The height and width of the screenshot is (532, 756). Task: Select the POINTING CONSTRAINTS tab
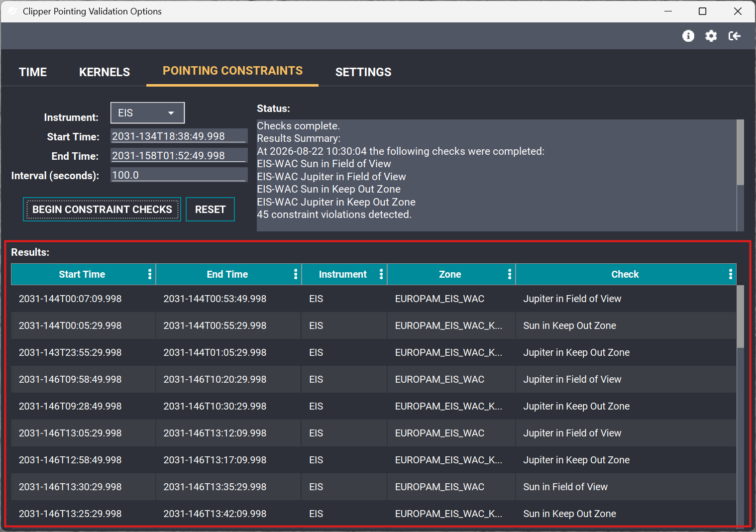tap(232, 71)
